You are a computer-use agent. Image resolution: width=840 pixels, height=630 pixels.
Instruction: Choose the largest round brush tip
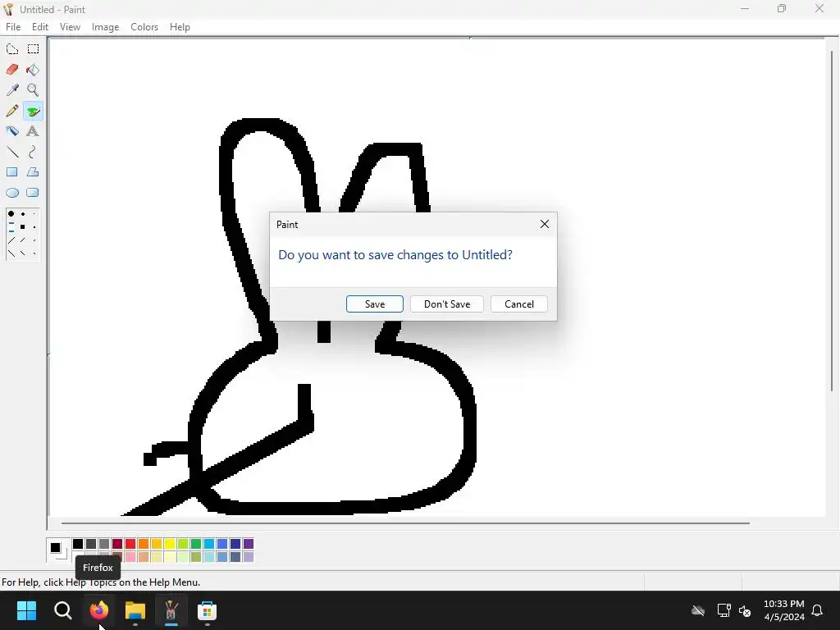11,214
